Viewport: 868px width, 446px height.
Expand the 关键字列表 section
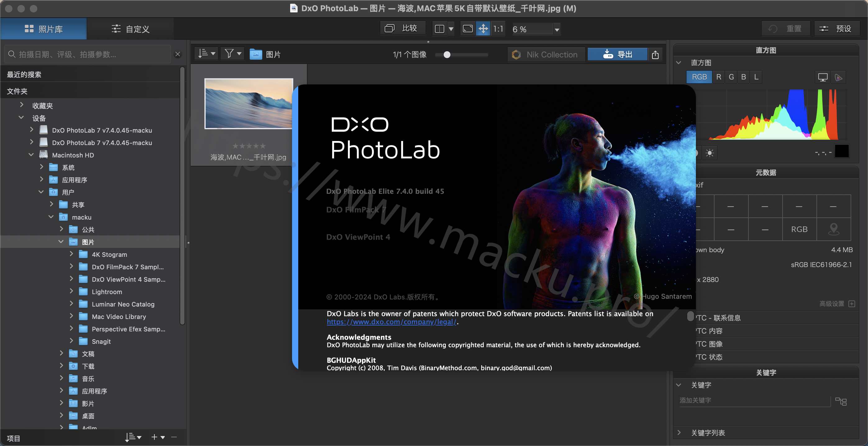pyautogui.click(x=679, y=433)
